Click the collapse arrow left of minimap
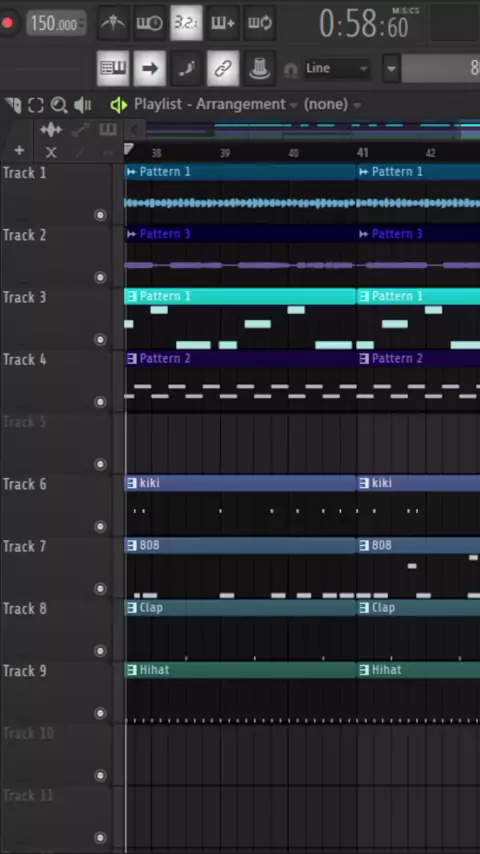 click(x=134, y=130)
